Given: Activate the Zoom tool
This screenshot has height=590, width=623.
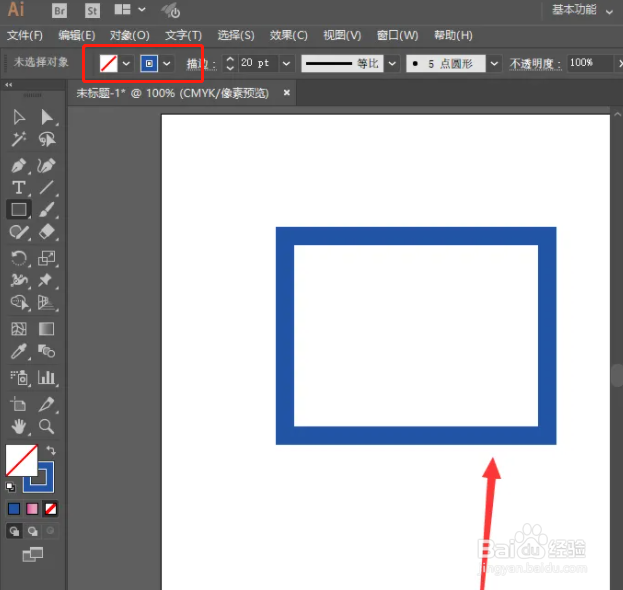Looking at the screenshot, I should pos(46,427).
